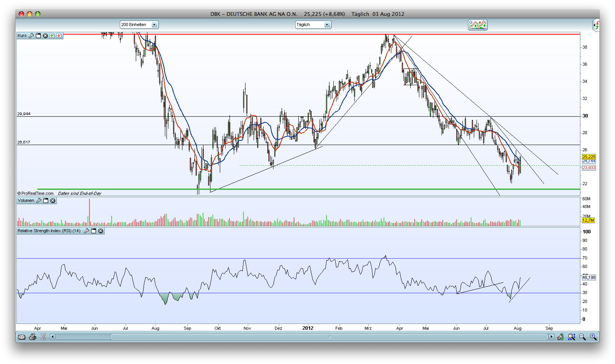The height and width of the screenshot is (364, 615).
Task: Maximize the Kurs price panel
Action: click(39, 35)
